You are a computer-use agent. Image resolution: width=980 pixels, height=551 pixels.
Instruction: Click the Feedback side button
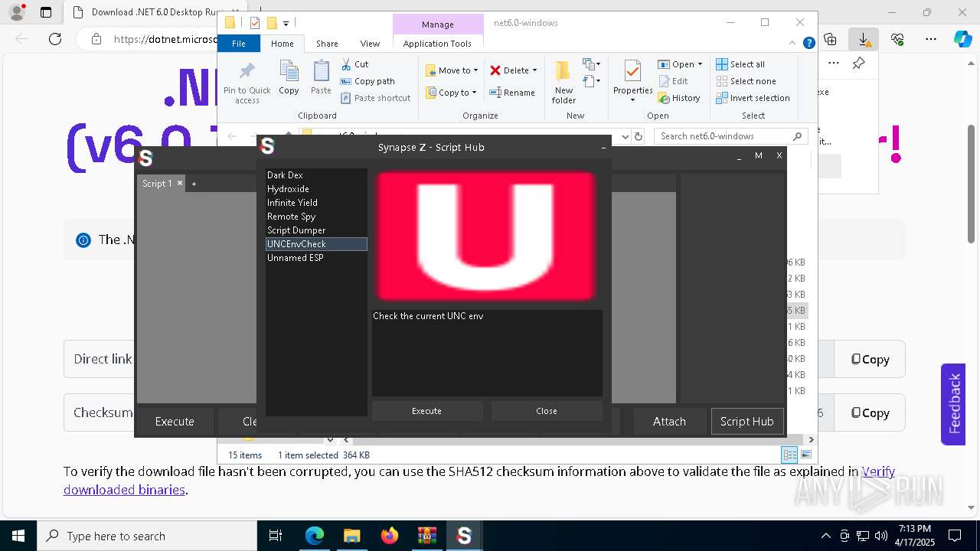point(953,404)
